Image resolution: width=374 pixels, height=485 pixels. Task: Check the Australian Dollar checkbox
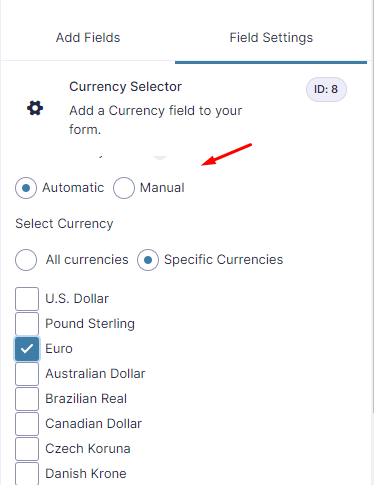[27, 374]
